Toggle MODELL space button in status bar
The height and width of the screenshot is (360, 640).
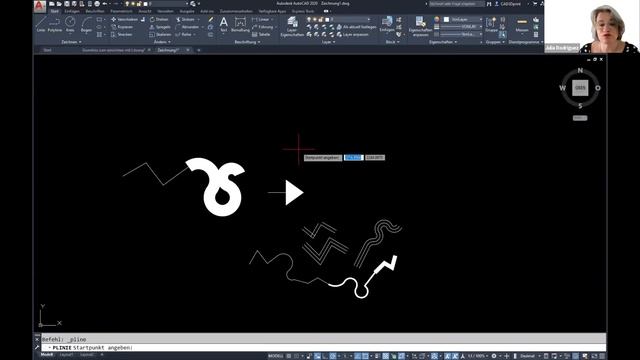pos(276,356)
